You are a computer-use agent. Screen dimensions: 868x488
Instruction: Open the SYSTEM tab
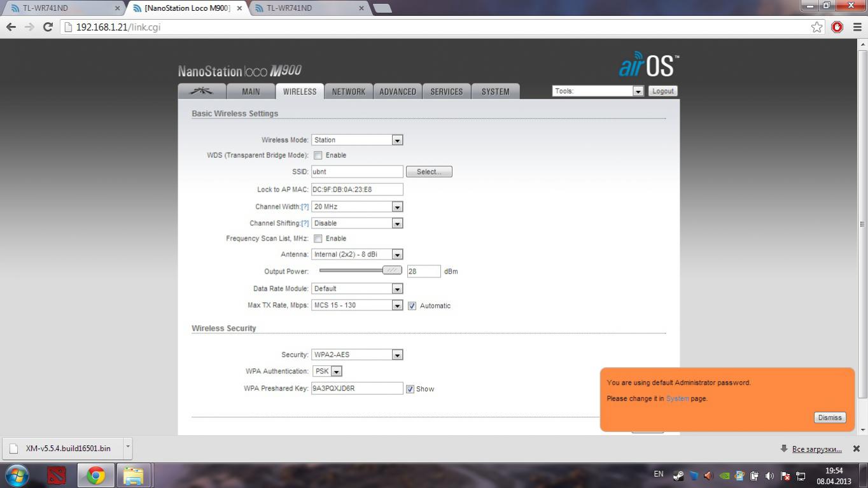[495, 92]
